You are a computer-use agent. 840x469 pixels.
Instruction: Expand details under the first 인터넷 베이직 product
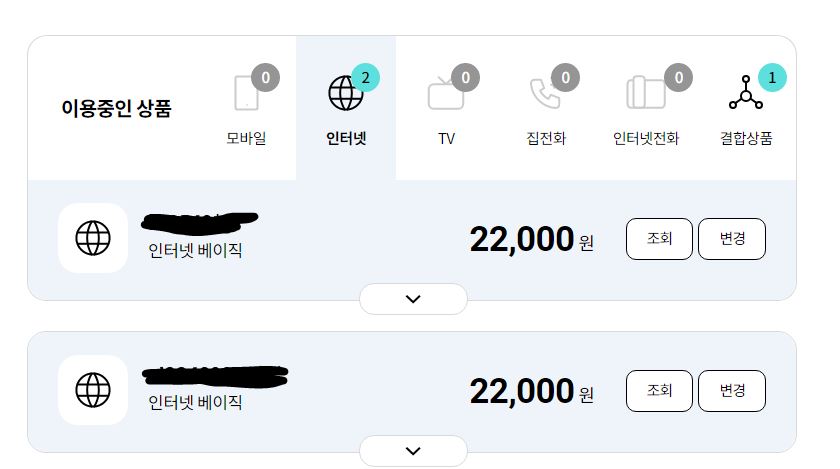[413, 299]
